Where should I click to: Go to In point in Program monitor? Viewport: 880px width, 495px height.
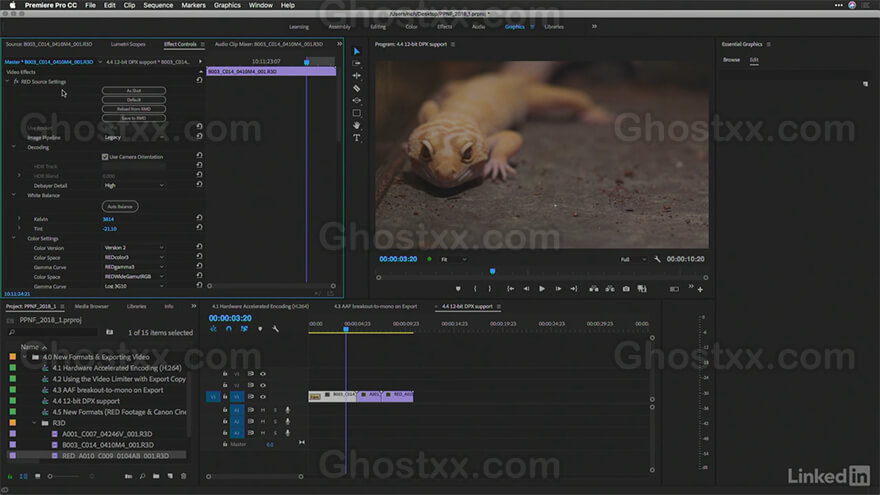(510, 288)
